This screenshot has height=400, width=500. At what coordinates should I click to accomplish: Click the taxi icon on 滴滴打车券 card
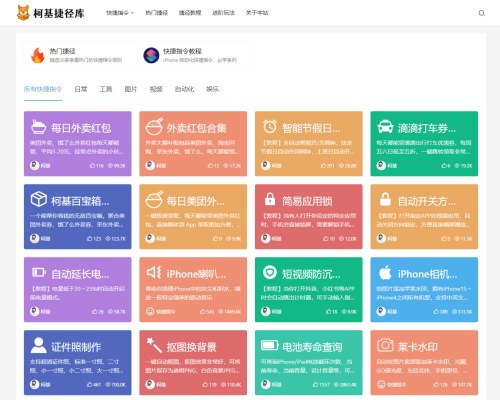[x=385, y=127]
